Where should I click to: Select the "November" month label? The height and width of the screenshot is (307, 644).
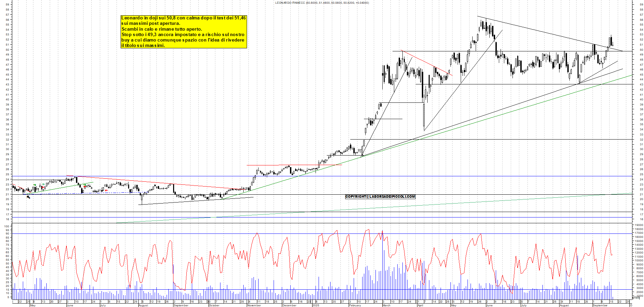254,305
